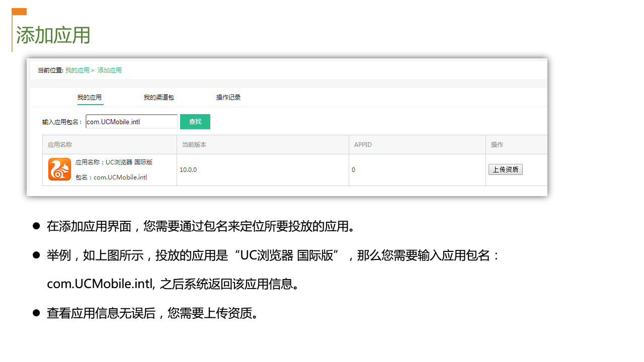Image resolution: width=644 pixels, height=362 pixels.
Task: Click the 查找 search button
Action: tap(195, 122)
